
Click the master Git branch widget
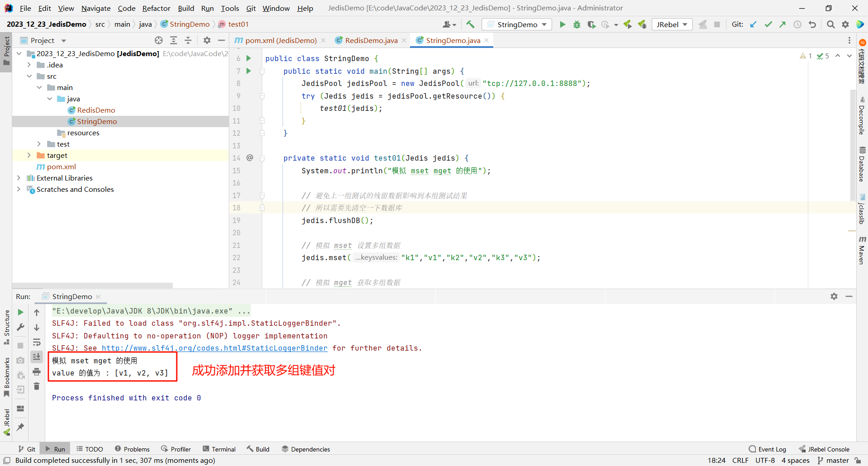tap(833, 461)
